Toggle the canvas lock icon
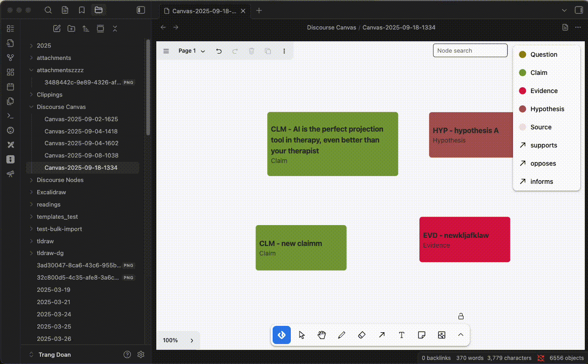Viewport: 588px width, 364px height. (461, 316)
